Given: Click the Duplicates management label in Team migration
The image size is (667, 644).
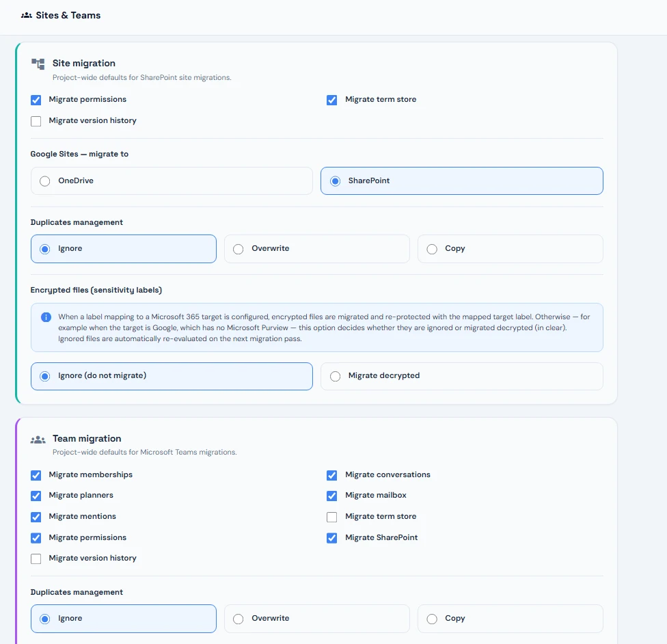Looking at the screenshot, I should point(77,592).
